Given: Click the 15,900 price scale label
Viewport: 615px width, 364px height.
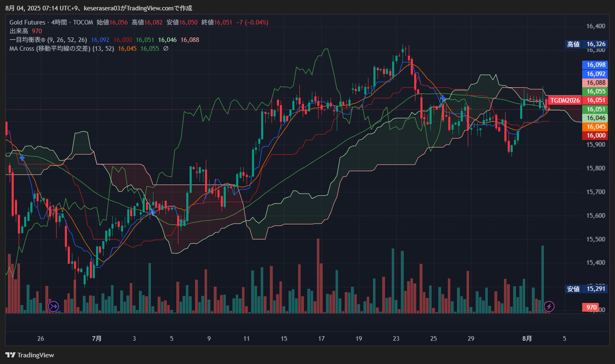Looking at the screenshot, I should click(x=596, y=145).
